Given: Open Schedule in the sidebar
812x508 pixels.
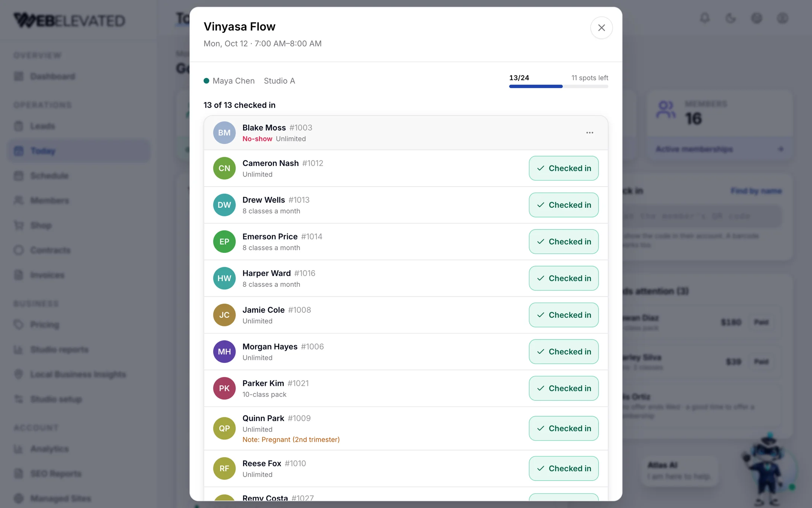Looking at the screenshot, I should 79,176.
